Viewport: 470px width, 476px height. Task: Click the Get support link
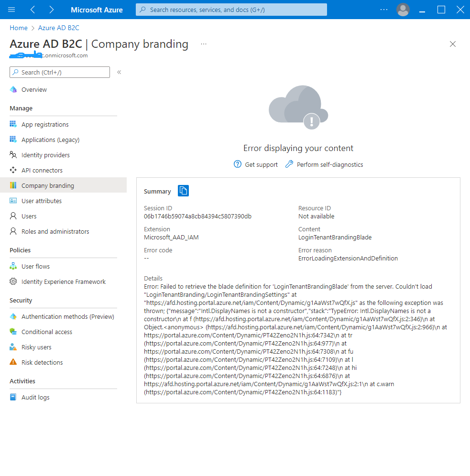point(255,164)
